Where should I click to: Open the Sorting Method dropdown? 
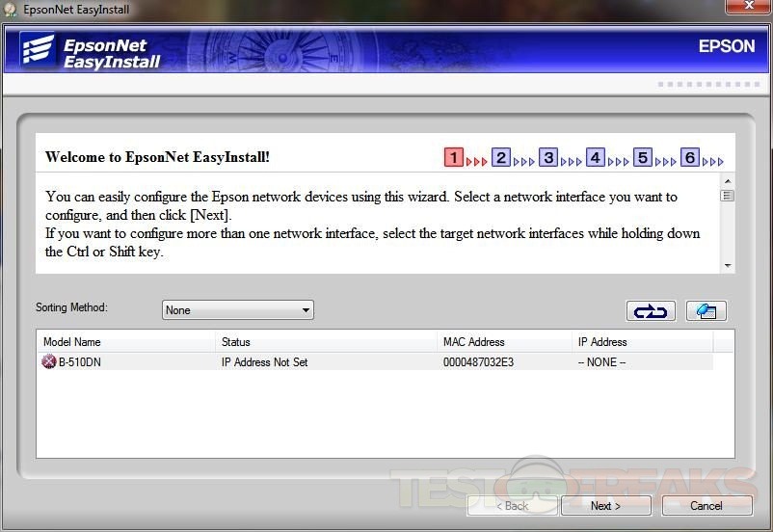(238, 310)
